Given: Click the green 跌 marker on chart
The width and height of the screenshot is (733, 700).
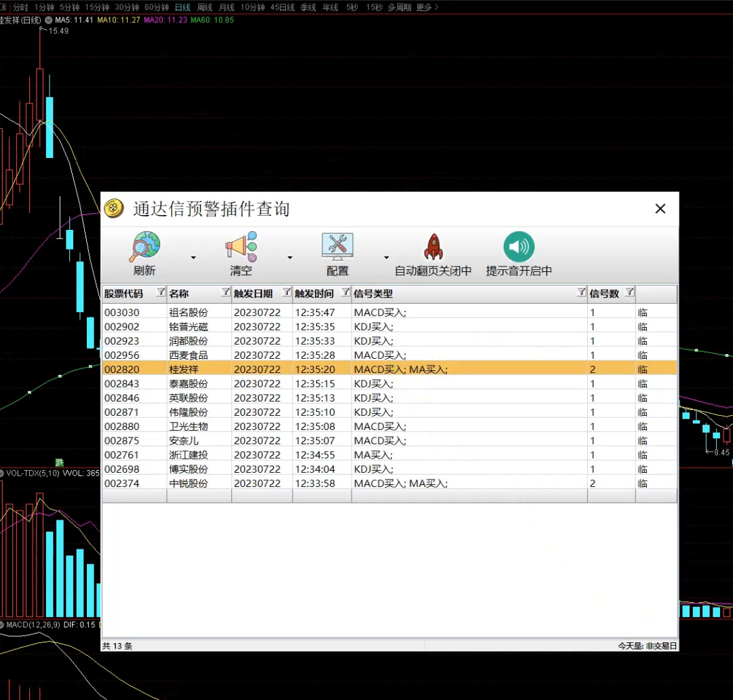Looking at the screenshot, I should [59, 463].
